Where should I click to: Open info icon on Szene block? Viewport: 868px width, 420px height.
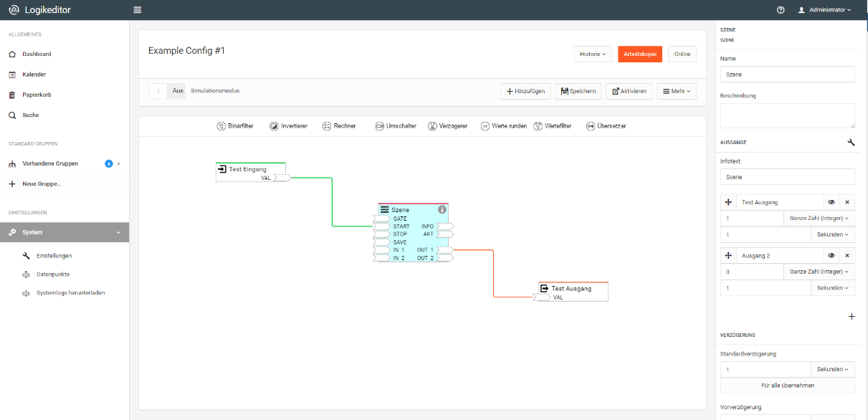pos(442,209)
